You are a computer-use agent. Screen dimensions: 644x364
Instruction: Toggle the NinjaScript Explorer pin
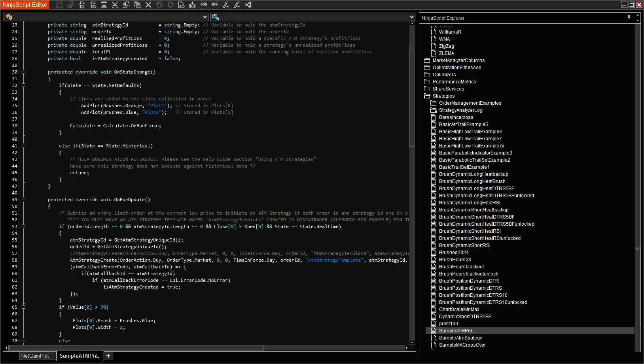pos(629,17)
